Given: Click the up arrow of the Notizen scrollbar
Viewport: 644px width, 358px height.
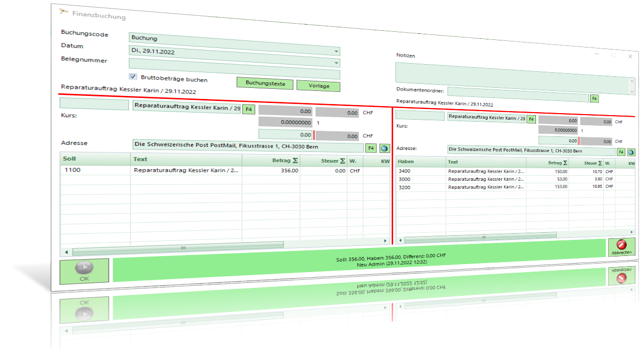Looking at the screenshot, I should click(632, 81).
